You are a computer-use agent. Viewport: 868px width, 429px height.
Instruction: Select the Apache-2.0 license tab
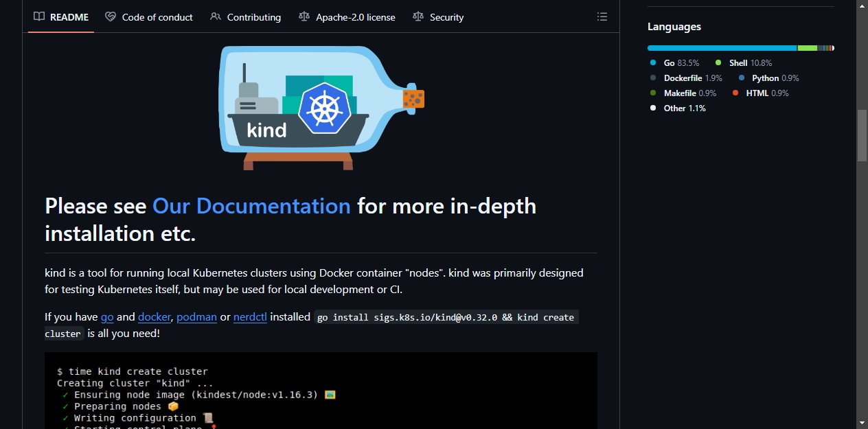tap(347, 17)
